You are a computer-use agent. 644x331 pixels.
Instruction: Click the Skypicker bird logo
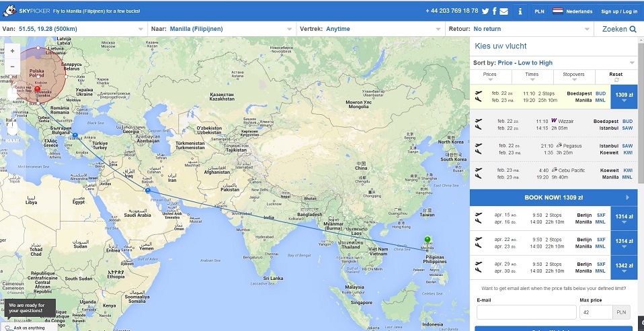[10, 11]
